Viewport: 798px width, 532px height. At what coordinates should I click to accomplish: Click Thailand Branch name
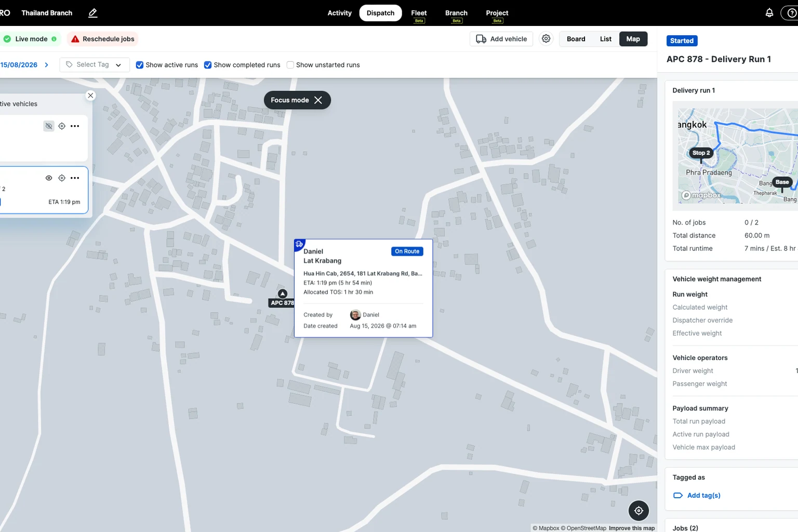tap(47, 13)
